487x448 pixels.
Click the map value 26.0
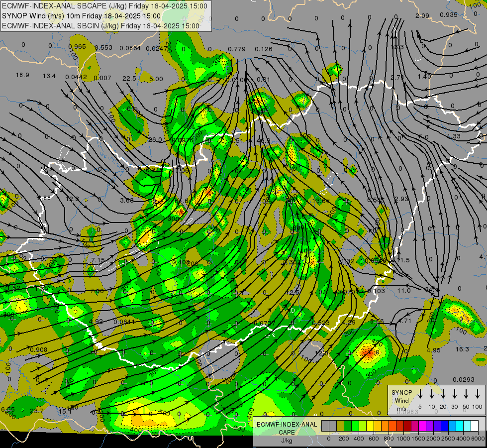click(155, 140)
